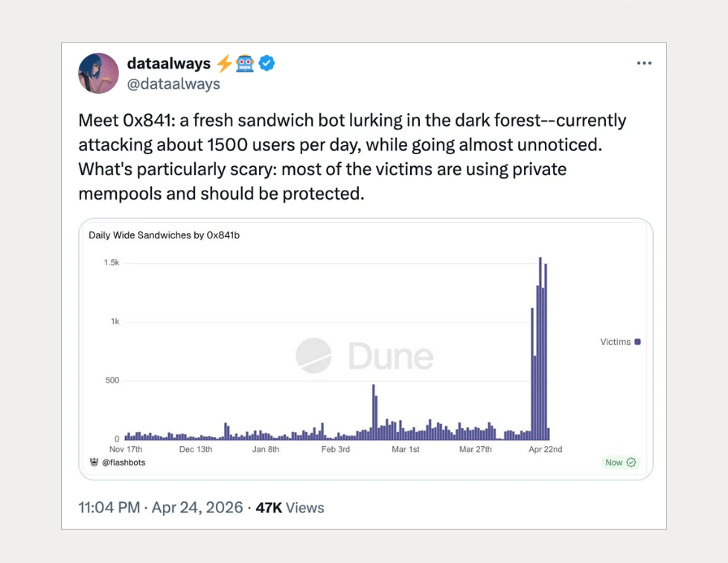Screen dimensions: 728x563
Task: Click the Flashbots logo icon
Action: 95,462
